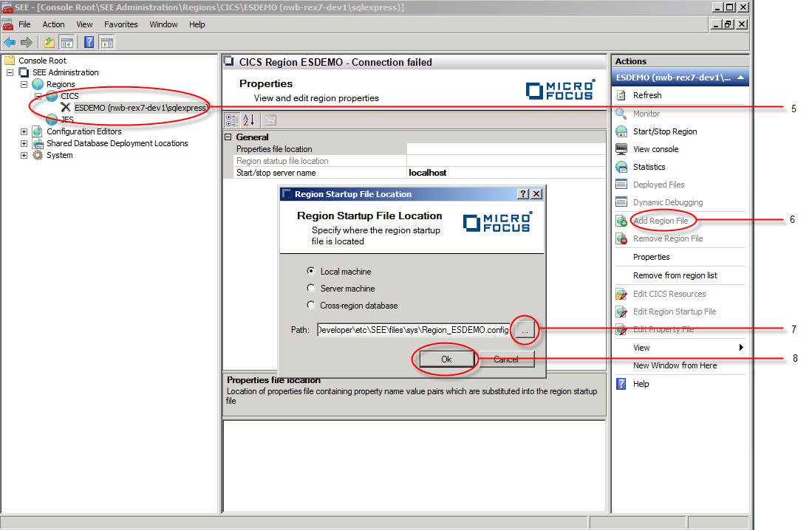The width and height of the screenshot is (812, 530).
Task: Choose the Server machine option
Action: 311,289
